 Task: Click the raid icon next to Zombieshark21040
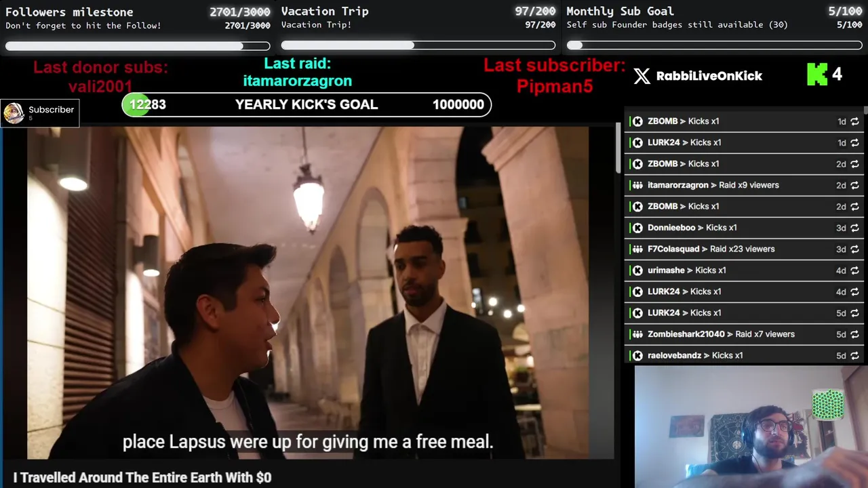coord(637,334)
